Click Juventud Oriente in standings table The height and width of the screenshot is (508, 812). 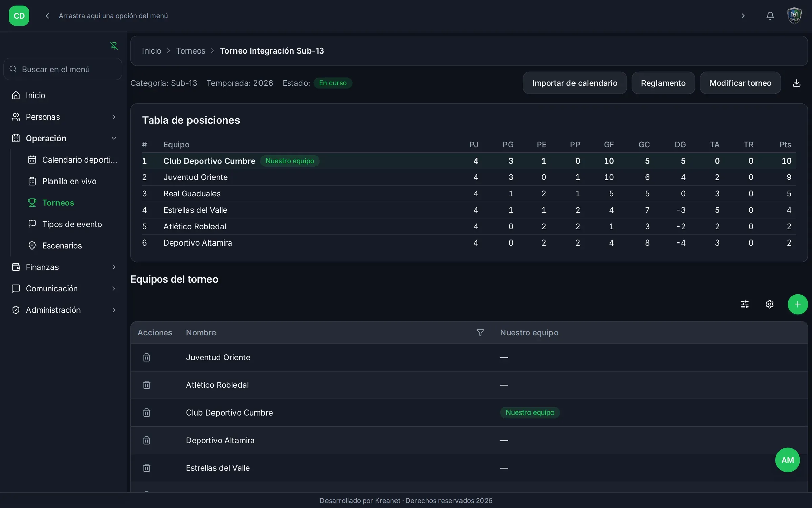click(x=196, y=177)
